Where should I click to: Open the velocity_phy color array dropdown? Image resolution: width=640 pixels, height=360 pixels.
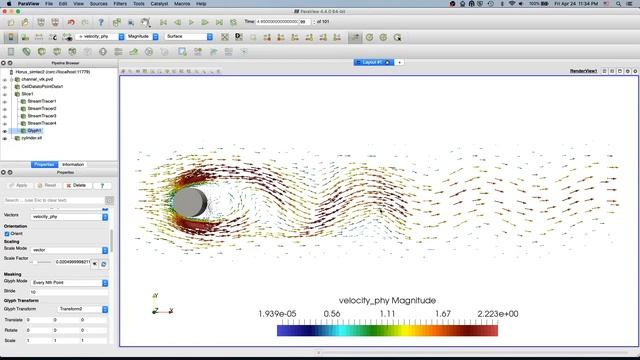click(x=100, y=37)
